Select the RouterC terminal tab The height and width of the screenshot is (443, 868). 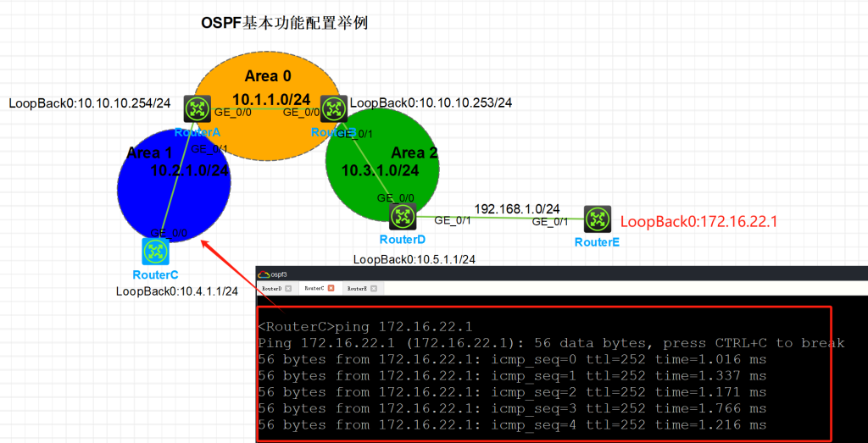click(x=314, y=289)
